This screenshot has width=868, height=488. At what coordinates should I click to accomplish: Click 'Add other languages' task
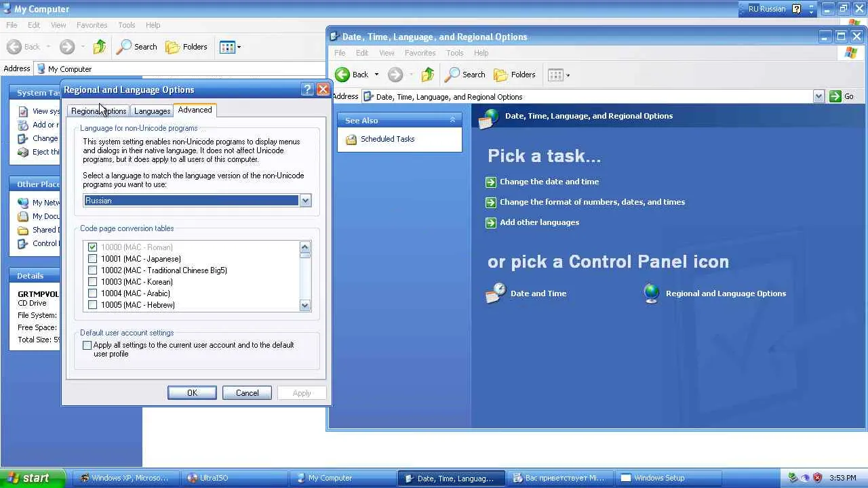tap(539, 222)
